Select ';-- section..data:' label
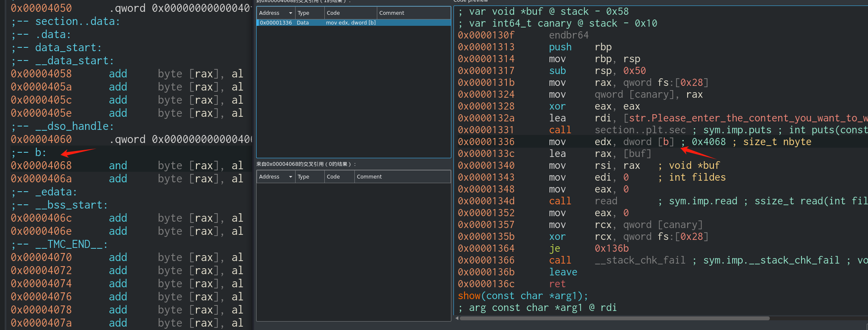 [x=66, y=21]
